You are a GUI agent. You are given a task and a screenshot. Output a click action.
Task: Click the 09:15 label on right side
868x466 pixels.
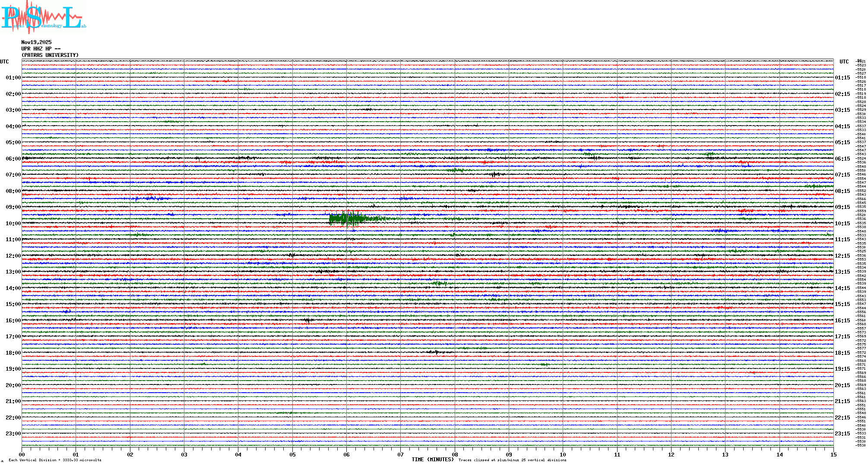(x=842, y=207)
